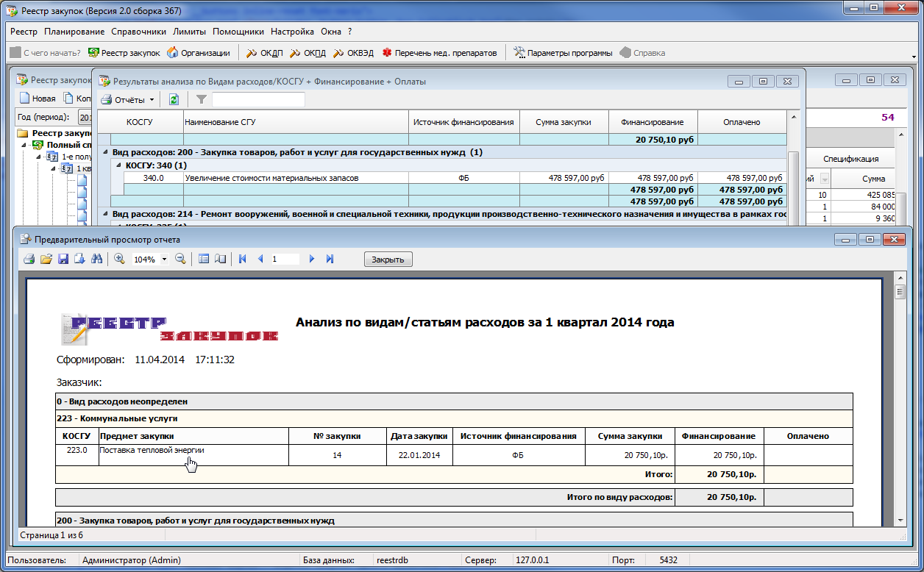
Task: Click the Сумма закупки column header in grid
Action: (x=564, y=122)
